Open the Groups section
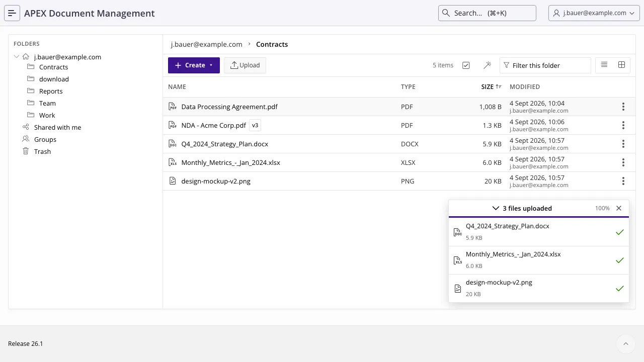 [45, 139]
